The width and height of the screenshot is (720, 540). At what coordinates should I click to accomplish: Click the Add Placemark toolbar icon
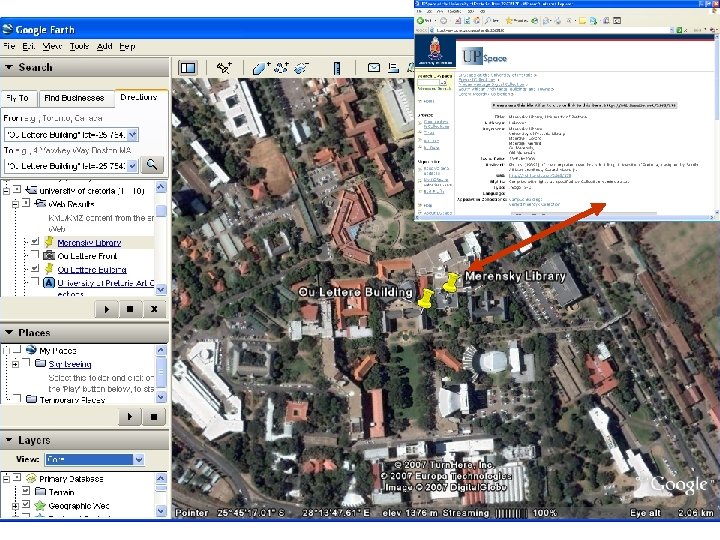224,68
